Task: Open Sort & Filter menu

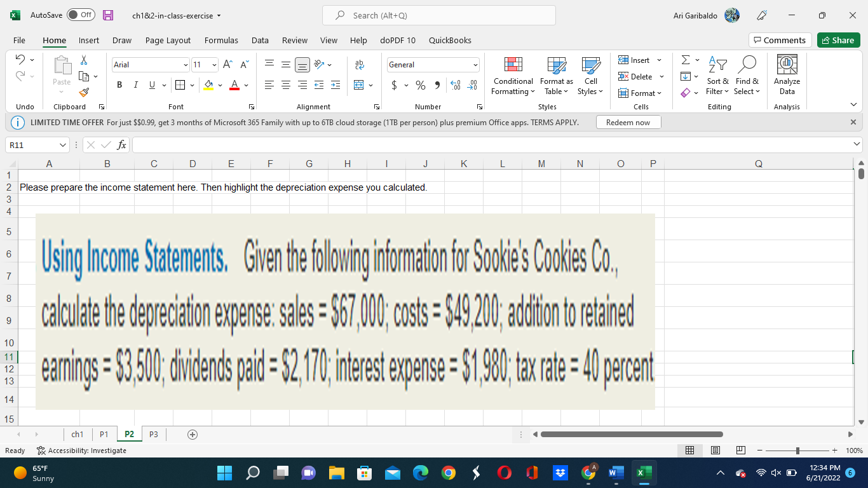Action: [x=718, y=75]
